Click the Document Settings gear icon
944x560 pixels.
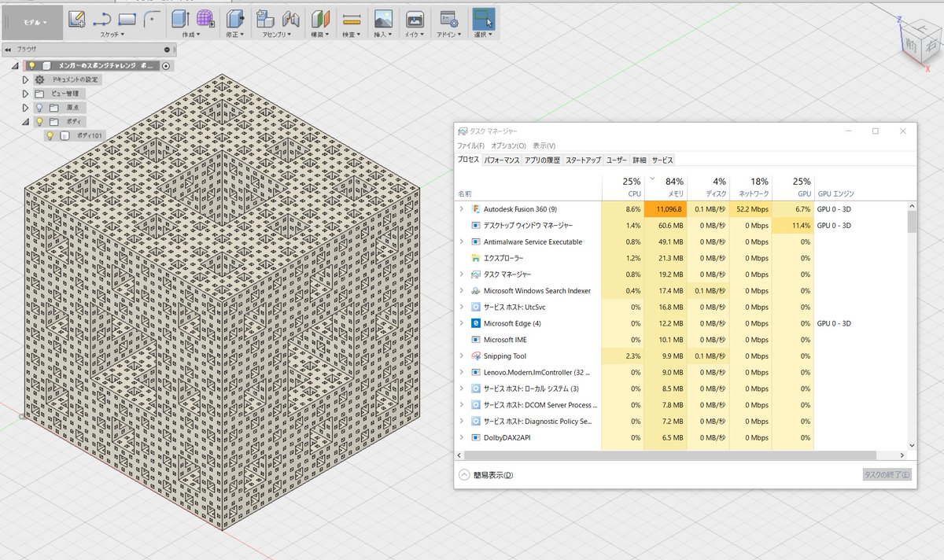coord(39,80)
